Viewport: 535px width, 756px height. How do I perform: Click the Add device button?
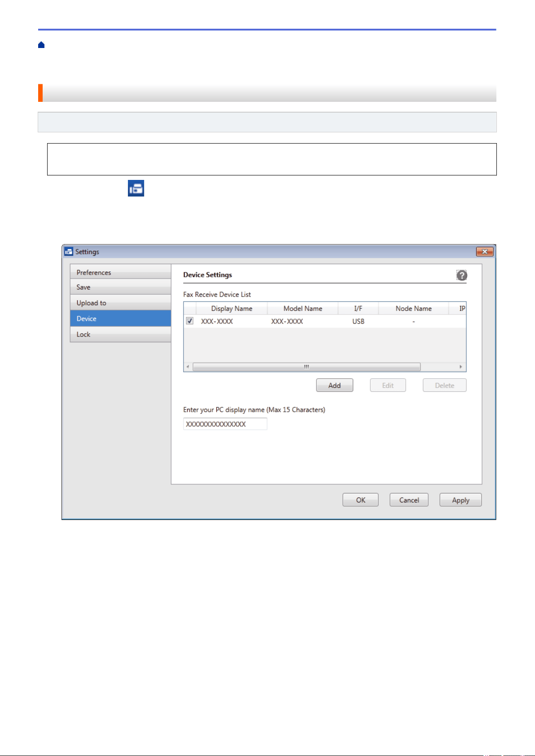pyautogui.click(x=334, y=385)
